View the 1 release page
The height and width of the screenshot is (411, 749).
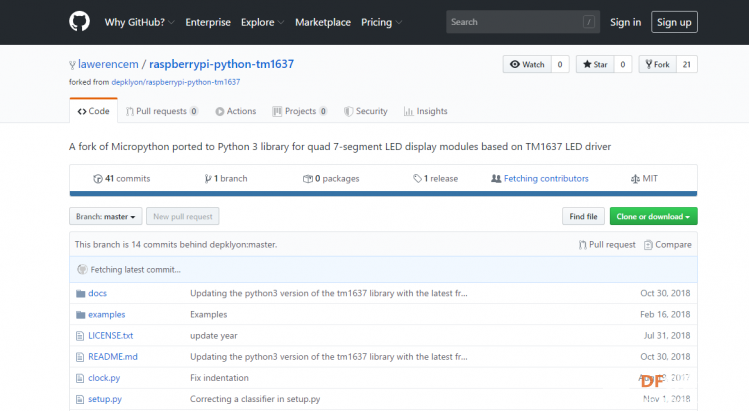tap(436, 179)
